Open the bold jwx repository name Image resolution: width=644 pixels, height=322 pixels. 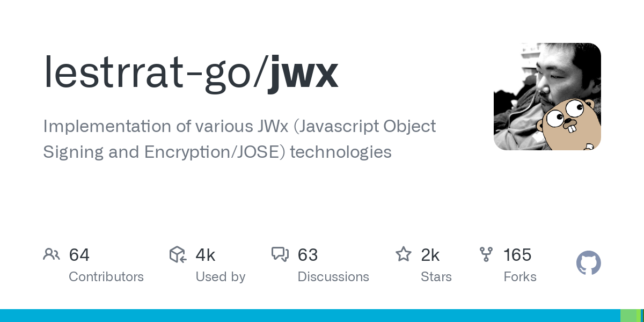tap(304, 73)
